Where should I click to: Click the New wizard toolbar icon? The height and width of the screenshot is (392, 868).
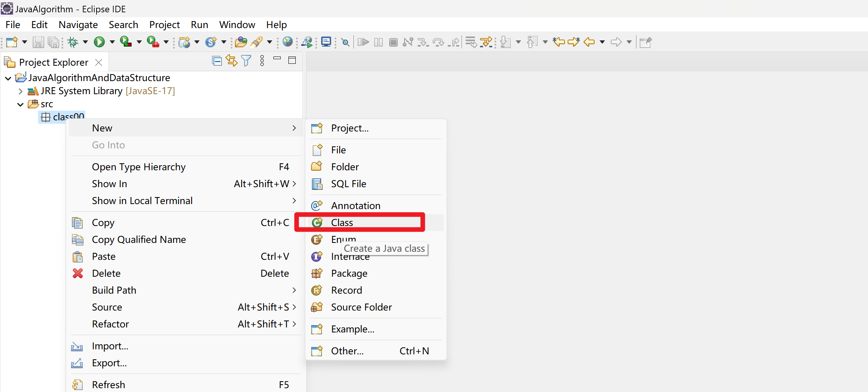[x=12, y=42]
